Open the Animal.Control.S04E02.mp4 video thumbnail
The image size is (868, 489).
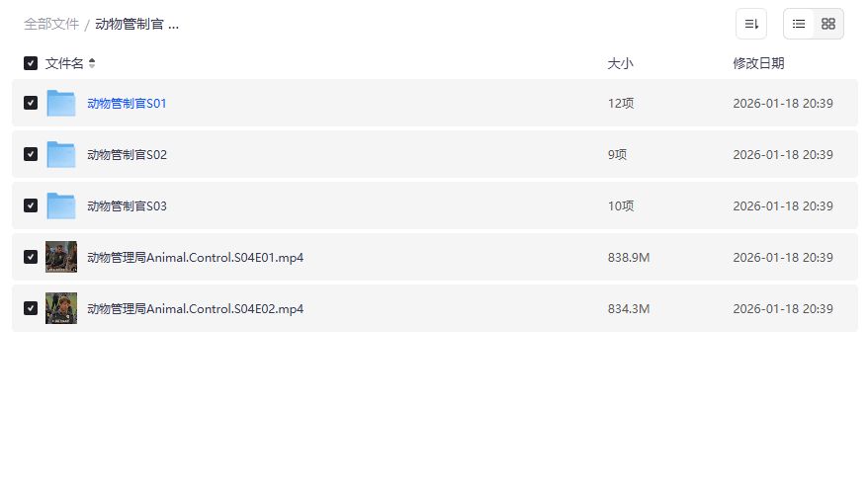coord(61,308)
